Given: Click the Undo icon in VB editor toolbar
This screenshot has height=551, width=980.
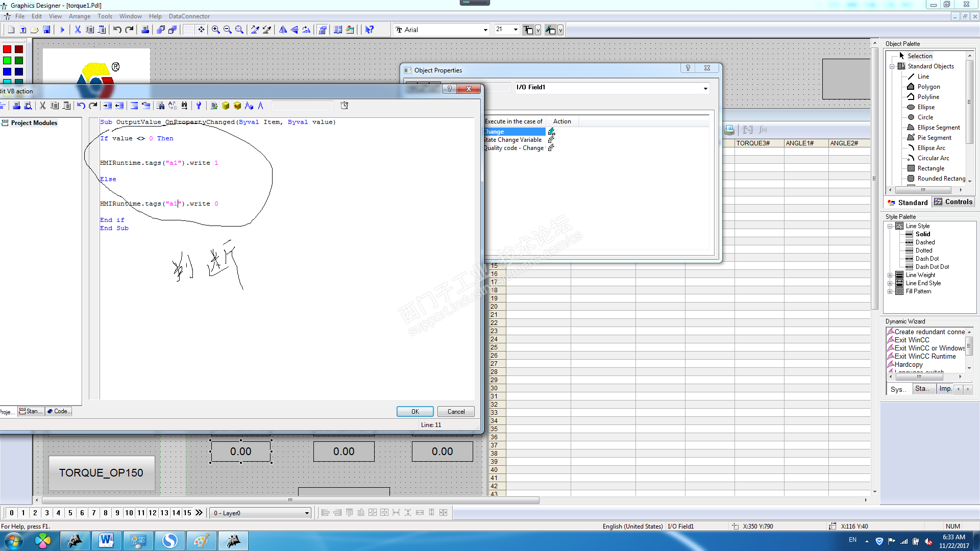Looking at the screenshot, I should (81, 106).
